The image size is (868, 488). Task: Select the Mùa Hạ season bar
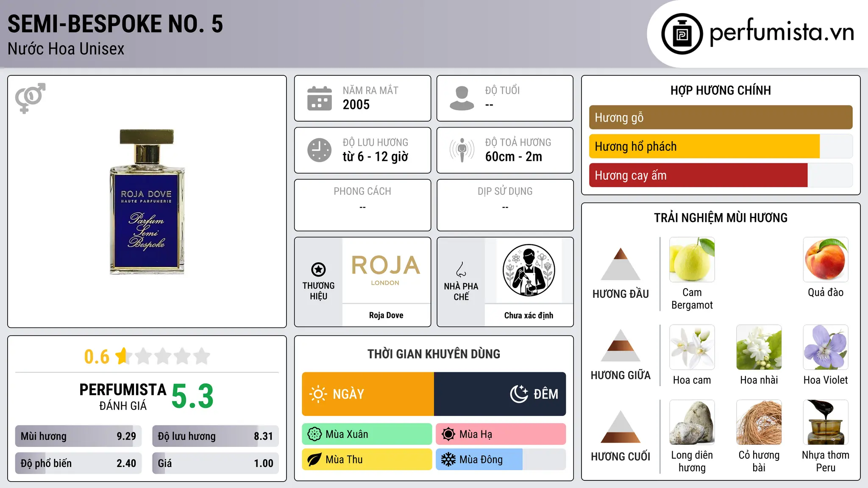(x=501, y=434)
